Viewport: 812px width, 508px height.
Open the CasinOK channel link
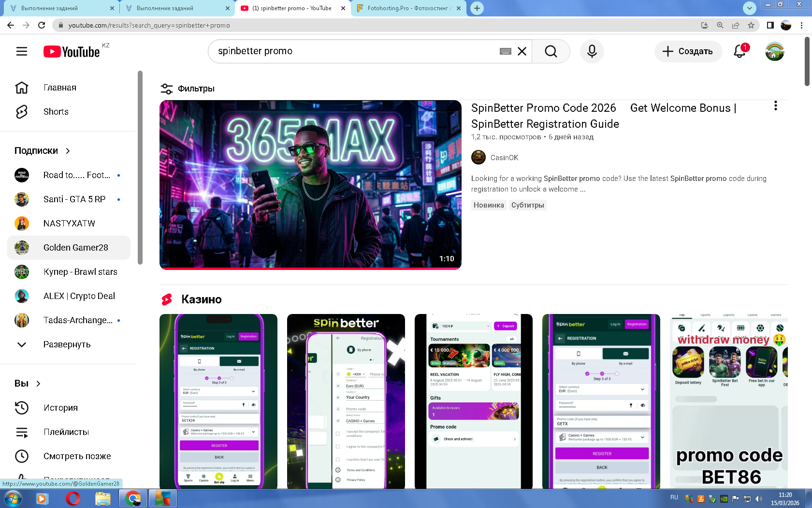[x=504, y=158]
